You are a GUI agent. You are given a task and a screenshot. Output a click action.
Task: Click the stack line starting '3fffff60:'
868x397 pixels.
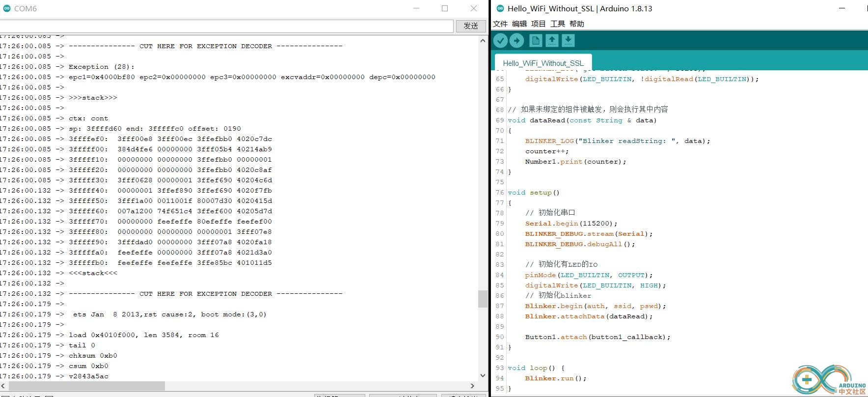170,211
